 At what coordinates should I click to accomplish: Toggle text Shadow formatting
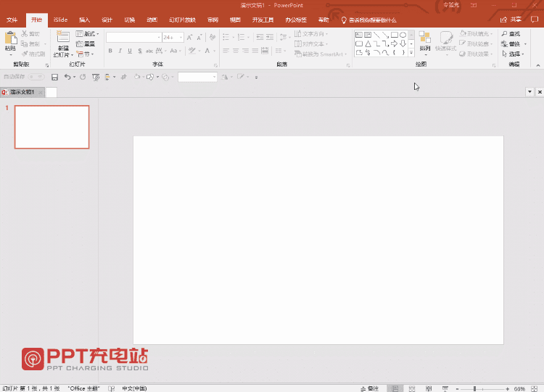click(x=140, y=51)
